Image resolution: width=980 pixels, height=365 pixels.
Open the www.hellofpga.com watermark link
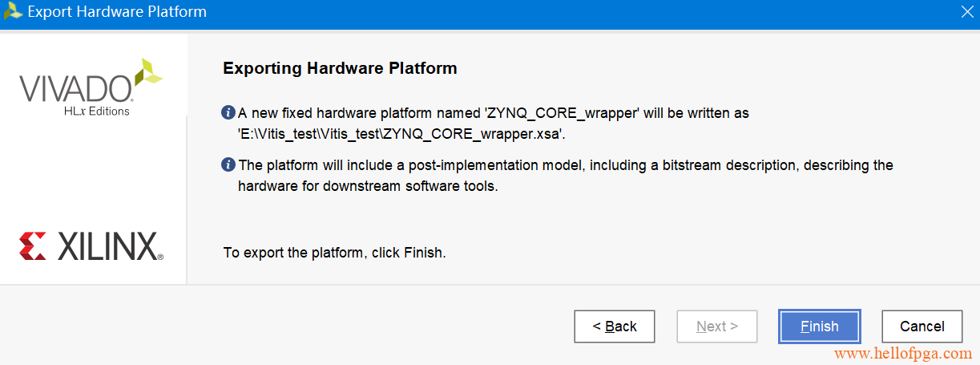click(x=903, y=353)
